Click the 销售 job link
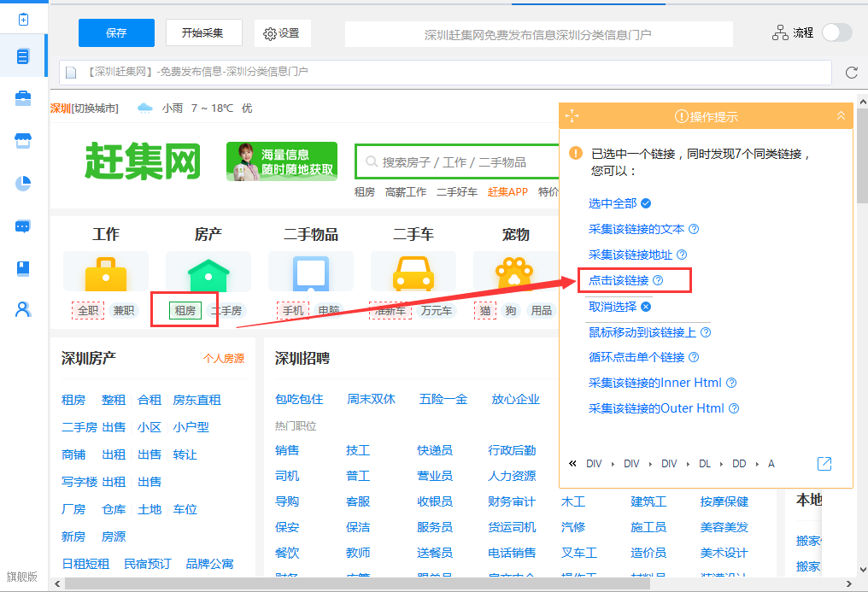This screenshot has height=592, width=868. click(287, 450)
